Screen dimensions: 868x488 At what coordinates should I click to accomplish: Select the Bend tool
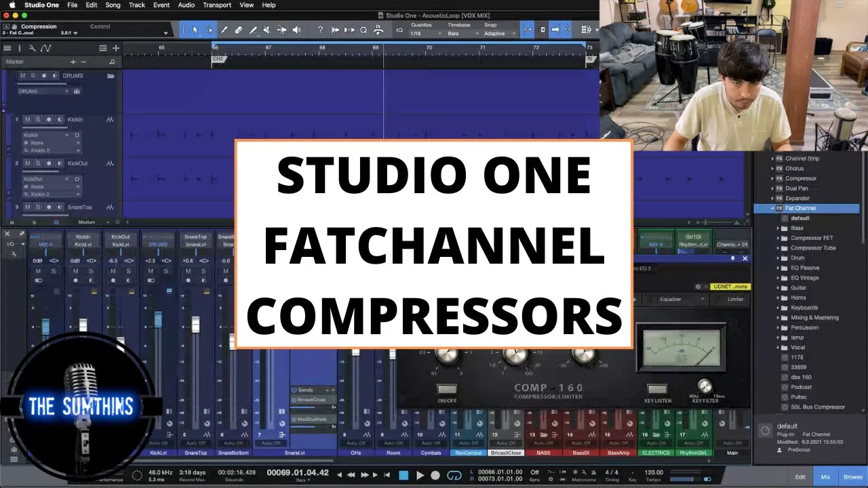282,30
